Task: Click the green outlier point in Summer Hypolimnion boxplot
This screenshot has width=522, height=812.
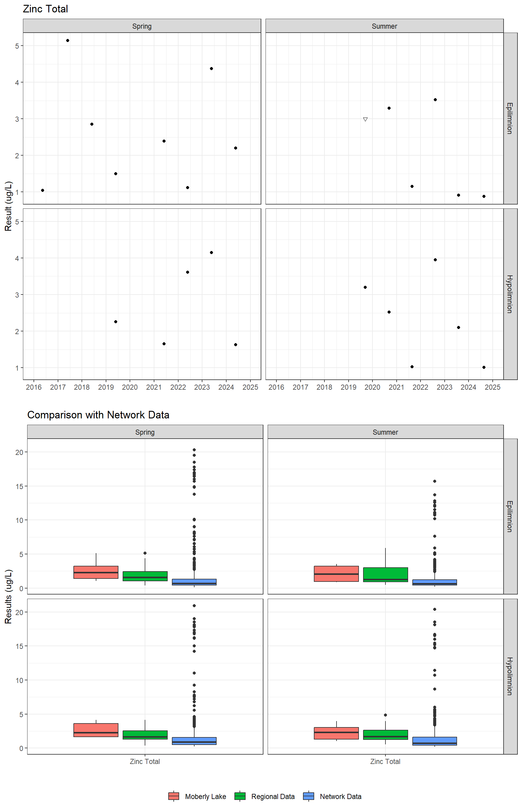Action: tap(385, 715)
